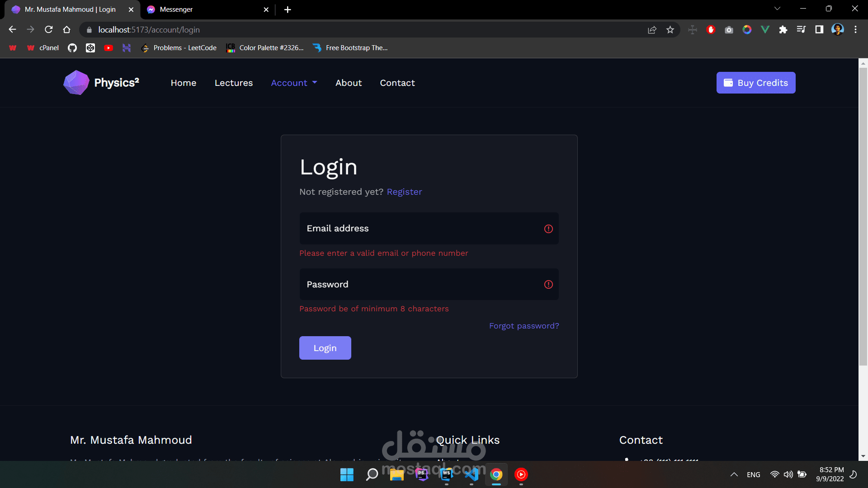The height and width of the screenshot is (488, 868).
Task: Click the Register link
Action: pyautogui.click(x=404, y=192)
